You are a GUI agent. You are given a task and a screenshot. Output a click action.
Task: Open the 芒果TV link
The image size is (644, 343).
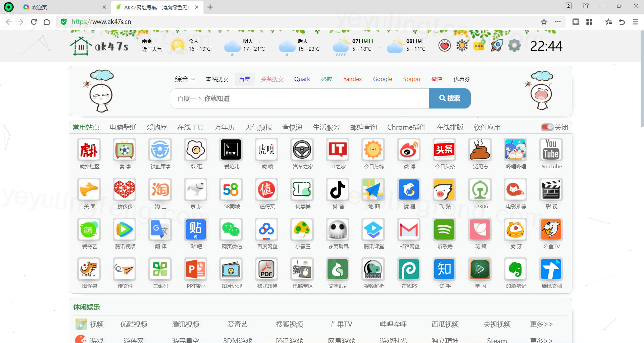click(x=341, y=324)
